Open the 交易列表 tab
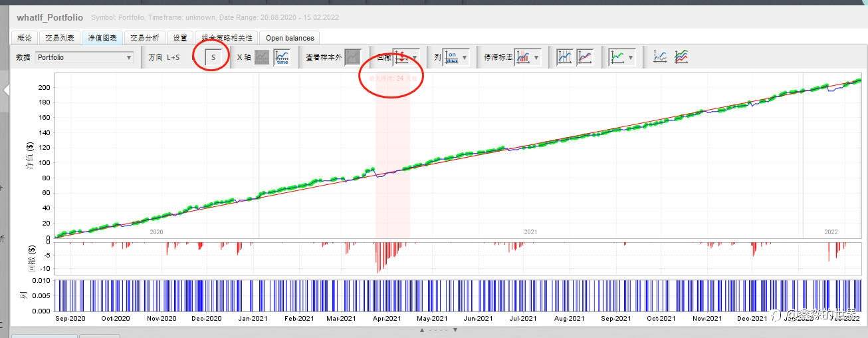This screenshot has width=868, height=338. pyautogui.click(x=59, y=38)
